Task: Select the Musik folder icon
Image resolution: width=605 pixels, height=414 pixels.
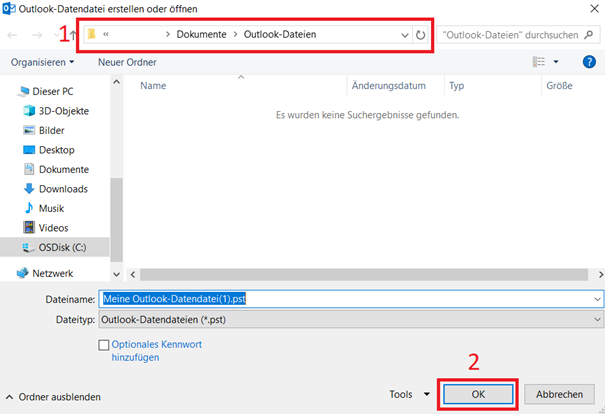Action: (28, 208)
